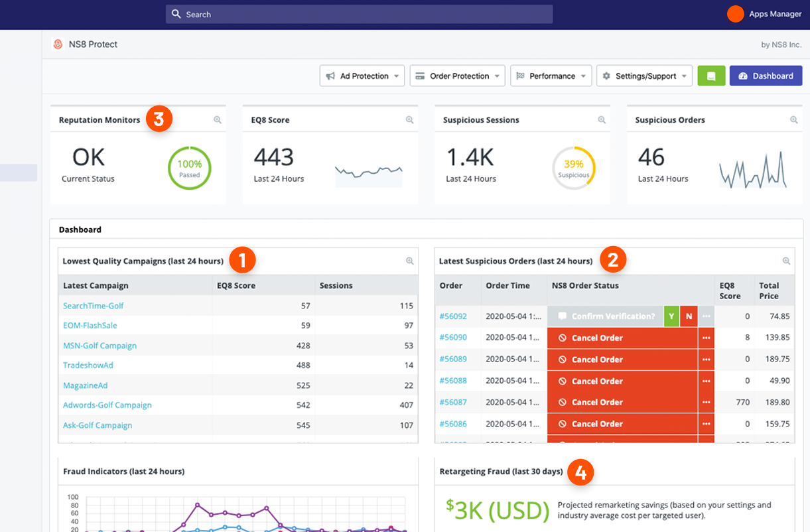
Task: Expand the Order Protection dropdown
Action: (457, 76)
